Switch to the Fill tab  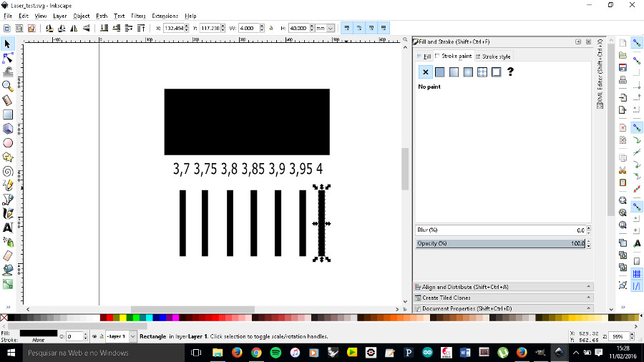[424, 57]
